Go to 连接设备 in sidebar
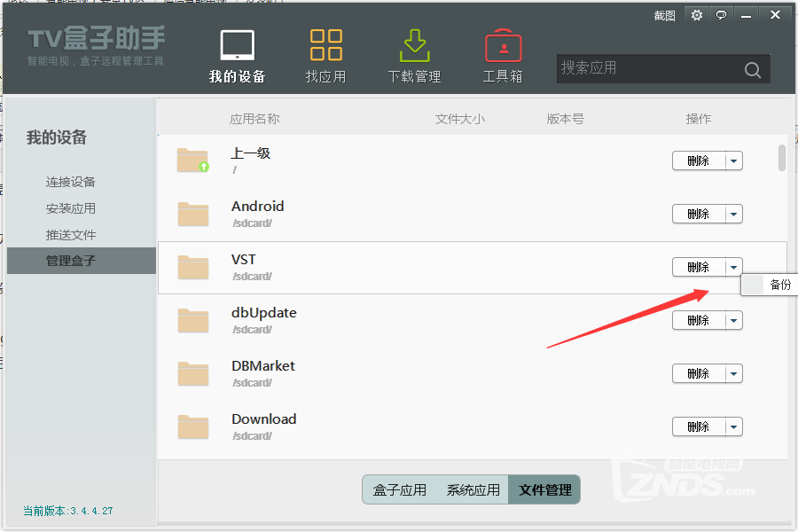The height and width of the screenshot is (532, 798). click(x=71, y=183)
